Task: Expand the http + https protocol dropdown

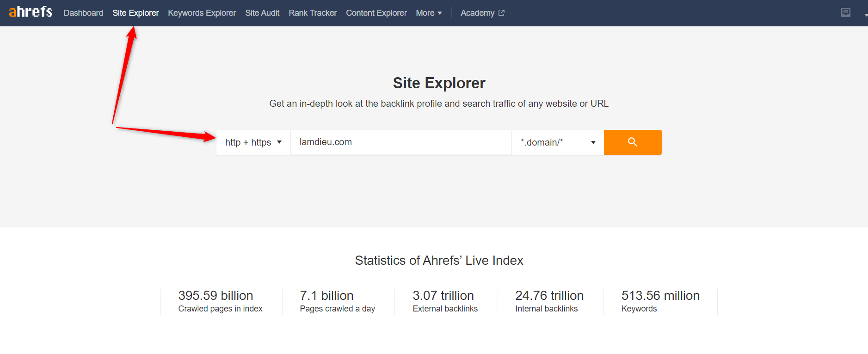Action: [253, 142]
